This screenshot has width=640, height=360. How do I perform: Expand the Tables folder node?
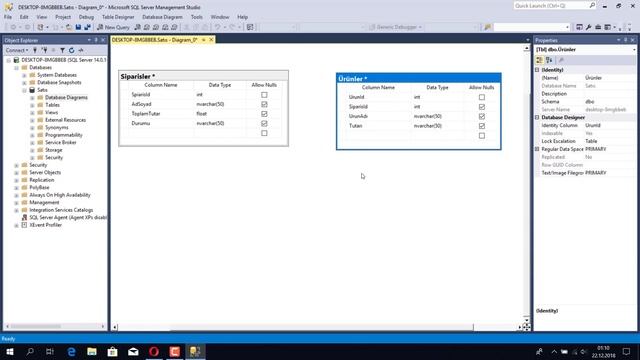32,105
